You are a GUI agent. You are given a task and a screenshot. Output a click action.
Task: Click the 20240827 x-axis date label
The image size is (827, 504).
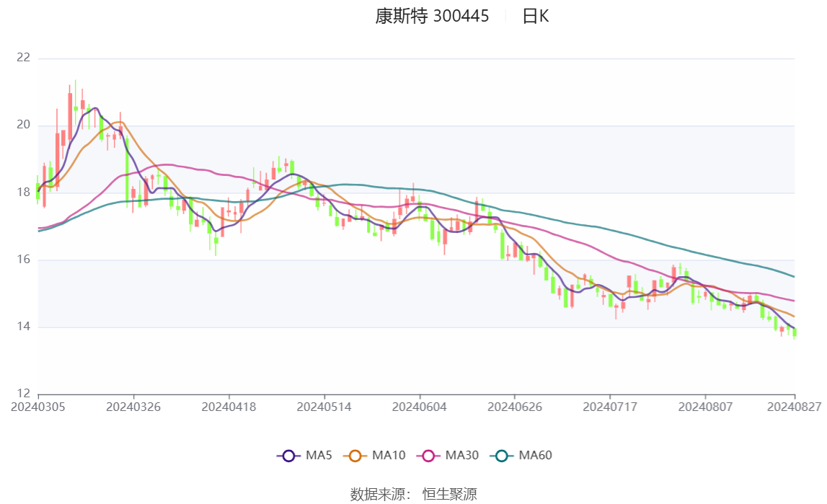click(x=794, y=407)
